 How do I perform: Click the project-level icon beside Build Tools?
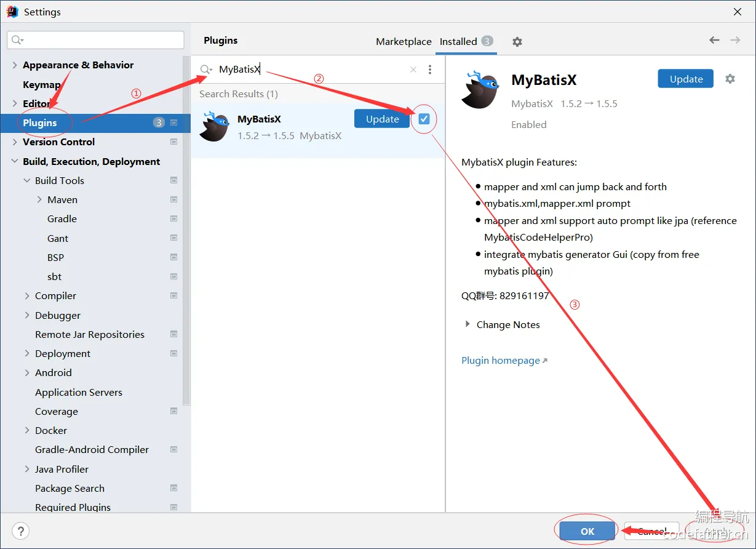point(173,180)
